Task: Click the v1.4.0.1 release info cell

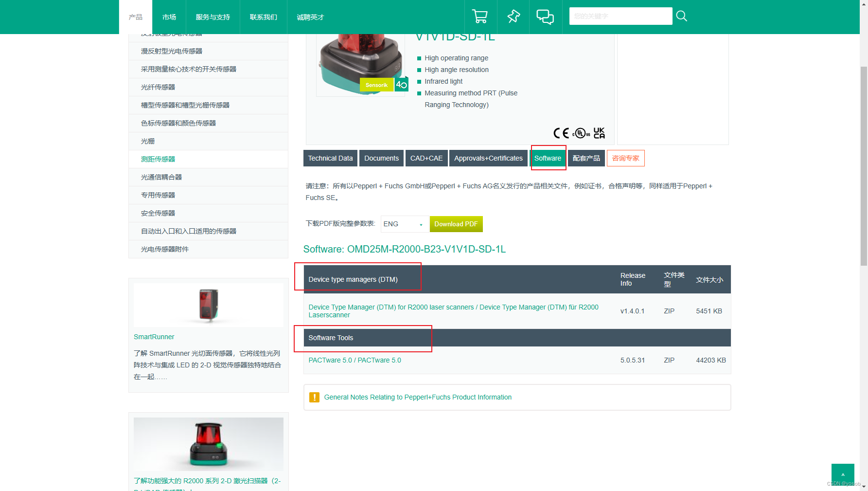Action: pos(632,311)
